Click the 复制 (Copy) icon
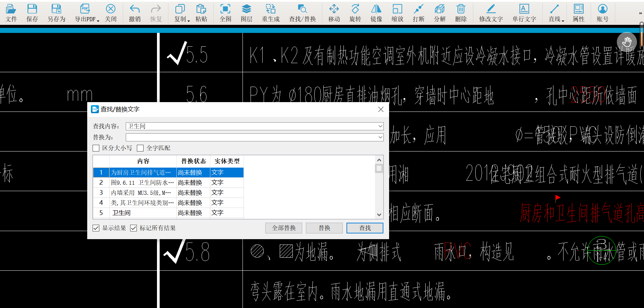 (x=180, y=13)
